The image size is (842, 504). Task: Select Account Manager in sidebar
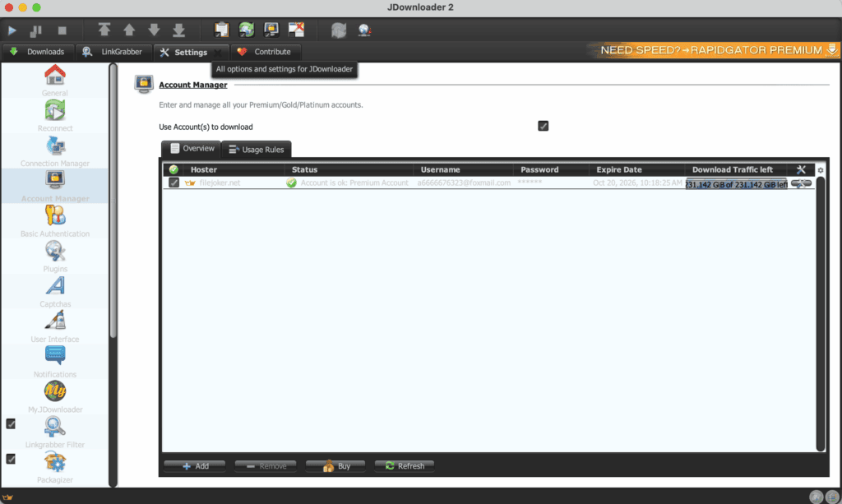55,187
